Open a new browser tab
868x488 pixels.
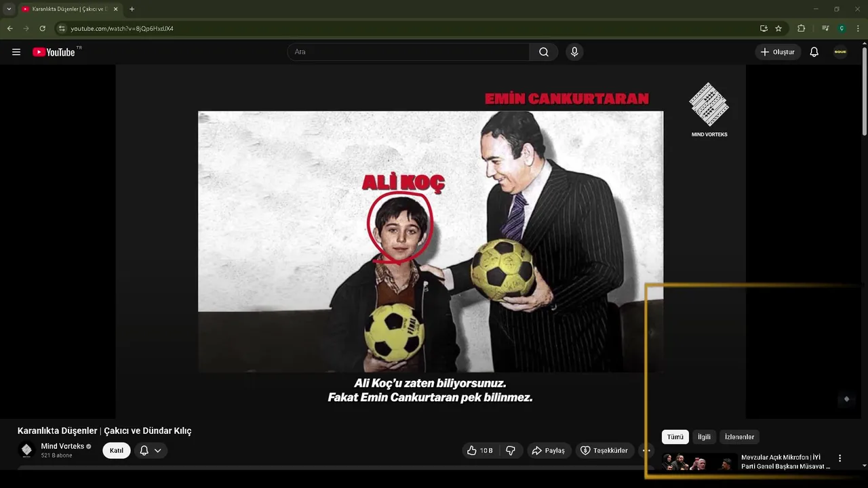pyautogui.click(x=132, y=9)
